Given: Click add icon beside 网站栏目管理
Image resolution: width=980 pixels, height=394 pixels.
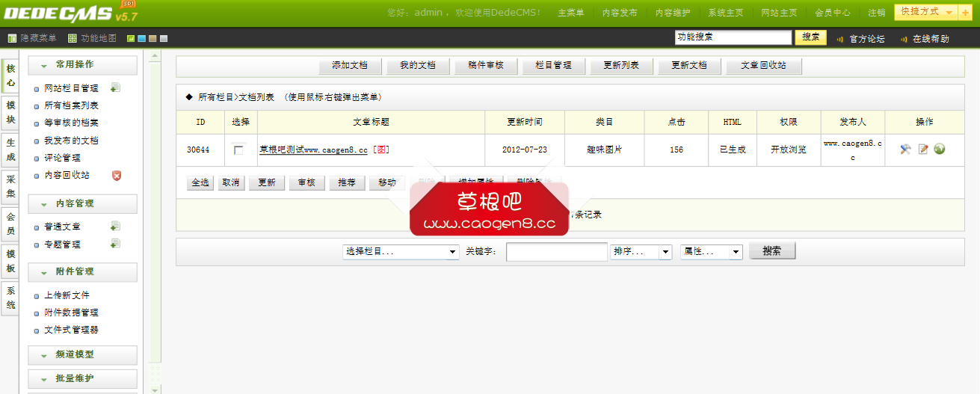Looking at the screenshot, I should pyautogui.click(x=115, y=87).
